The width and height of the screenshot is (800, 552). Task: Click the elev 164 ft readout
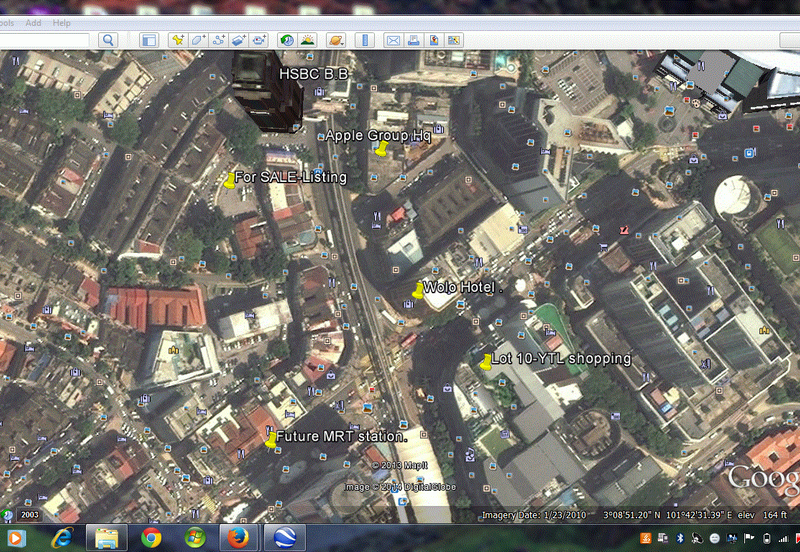(762, 515)
